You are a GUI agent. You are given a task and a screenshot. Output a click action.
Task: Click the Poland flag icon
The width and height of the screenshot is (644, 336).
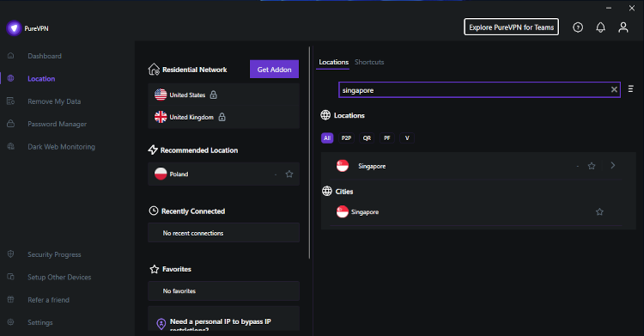[x=161, y=174]
